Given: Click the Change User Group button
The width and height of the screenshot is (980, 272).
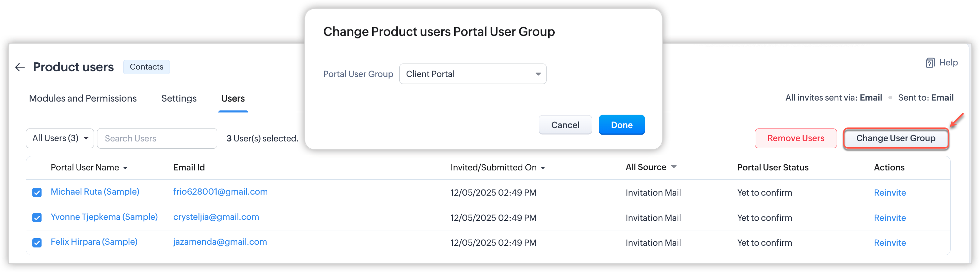Looking at the screenshot, I should coord(896,138).
